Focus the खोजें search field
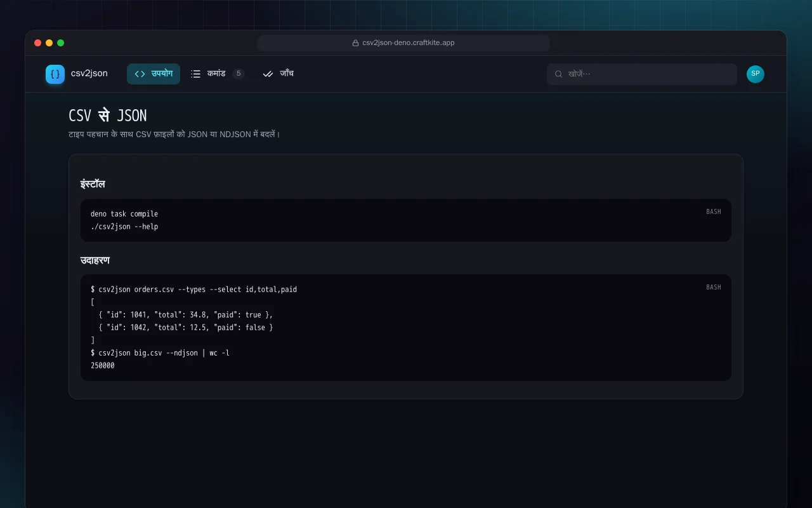This screenshot has height=508, width=812. click(x=642, y=74)
